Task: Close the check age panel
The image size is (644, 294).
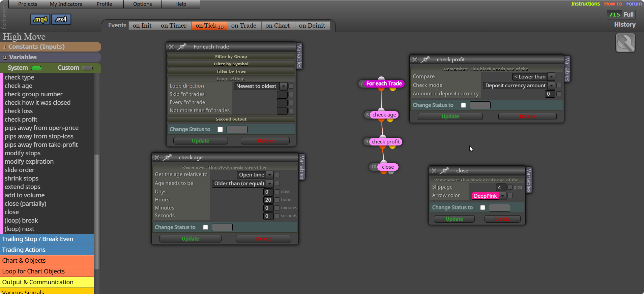Action: point(157,158)
